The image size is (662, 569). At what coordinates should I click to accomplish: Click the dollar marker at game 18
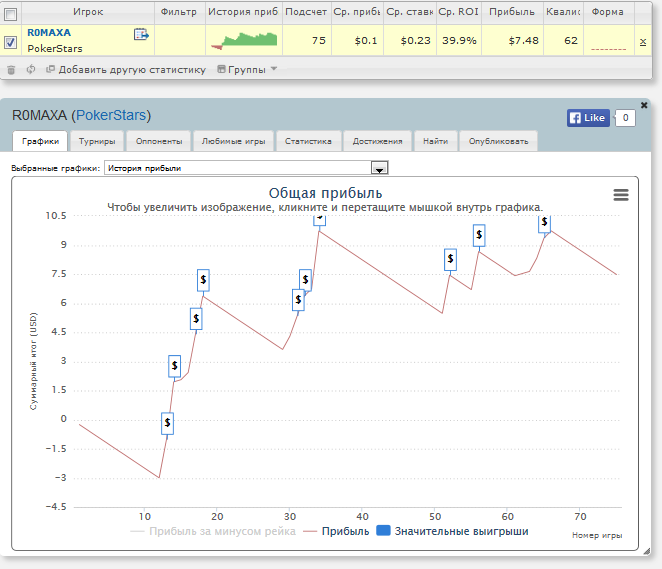click(203, 280)
